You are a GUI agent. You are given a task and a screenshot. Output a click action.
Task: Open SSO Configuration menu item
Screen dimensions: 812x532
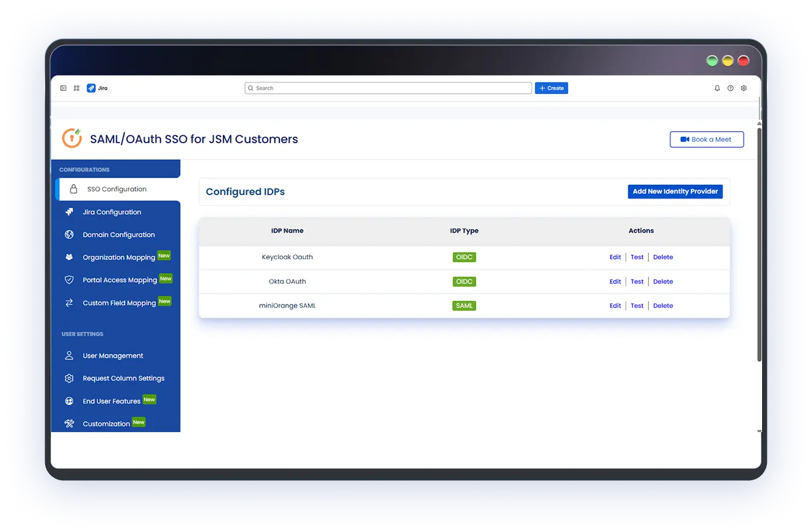118,189
